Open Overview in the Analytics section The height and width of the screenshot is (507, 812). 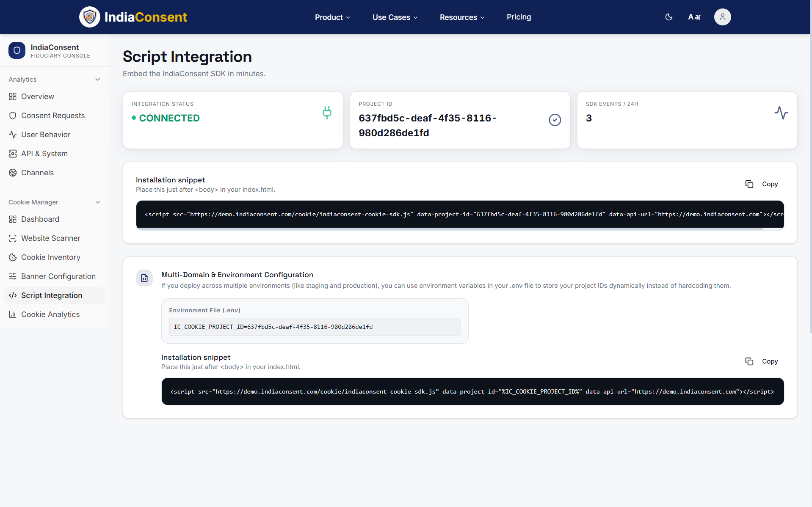pyautogui.click(x=55, y=96)
